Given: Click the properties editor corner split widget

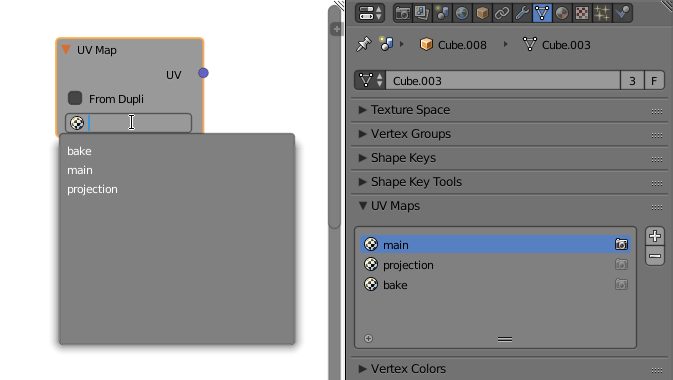Looking at the screenshot, I should (666, 6).
